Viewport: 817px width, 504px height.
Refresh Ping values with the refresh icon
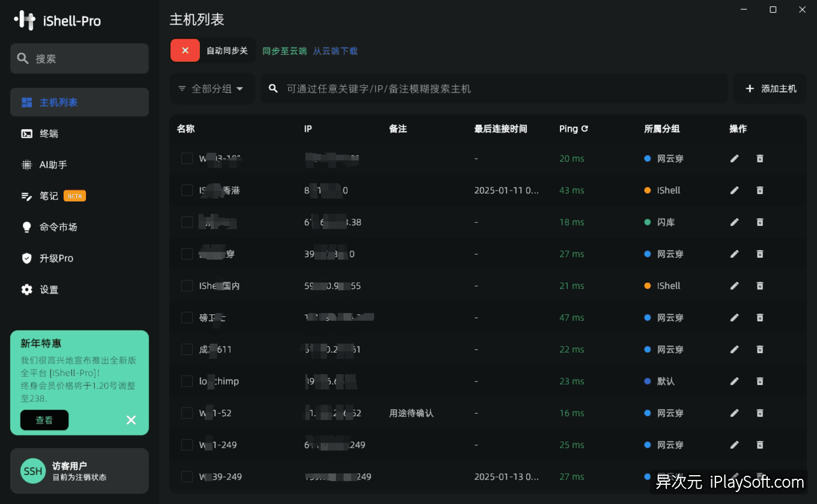tap(585, 128)
